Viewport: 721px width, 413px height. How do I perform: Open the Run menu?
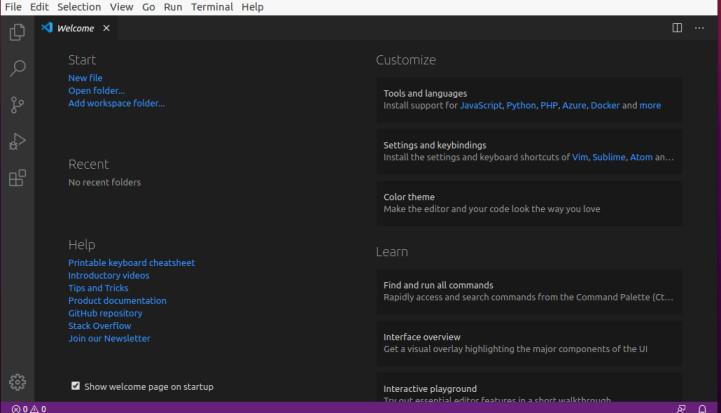click(x=173, y=7)
